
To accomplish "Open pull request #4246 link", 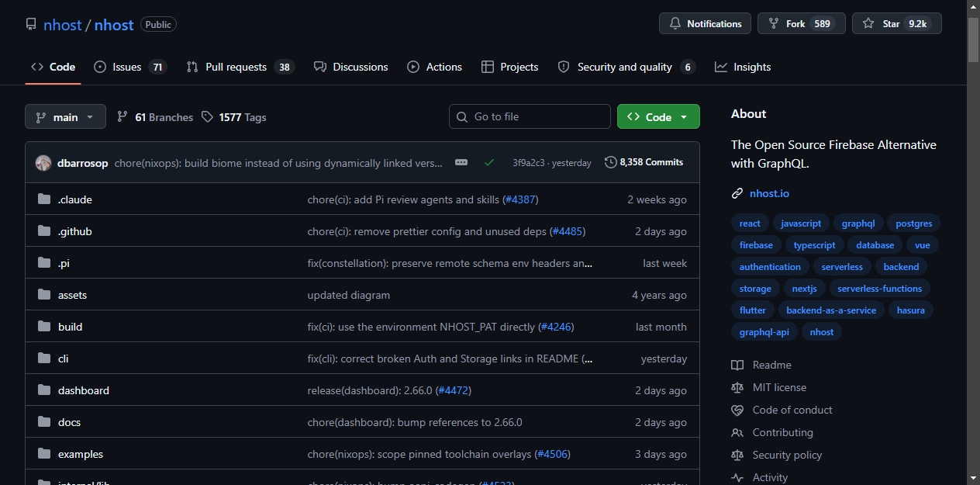I will pos(556,327).
